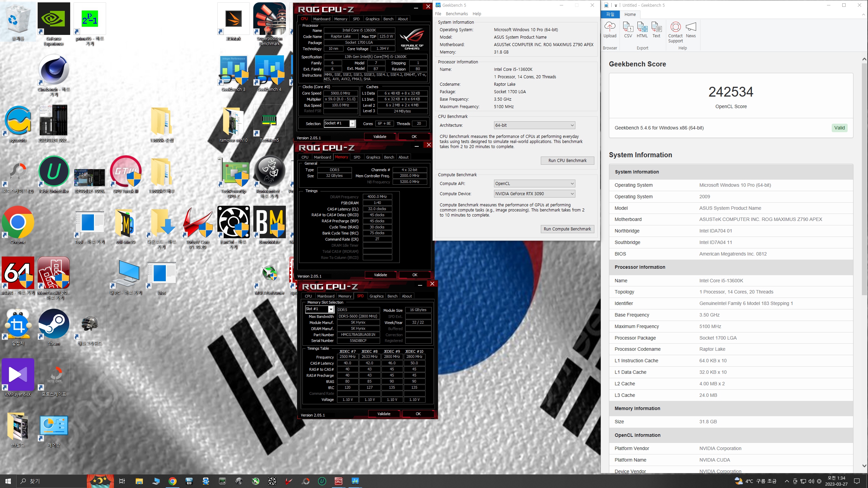Click the volume icon in system tray
This screenshot has width=868, height=488.
(x=811, y=481)
